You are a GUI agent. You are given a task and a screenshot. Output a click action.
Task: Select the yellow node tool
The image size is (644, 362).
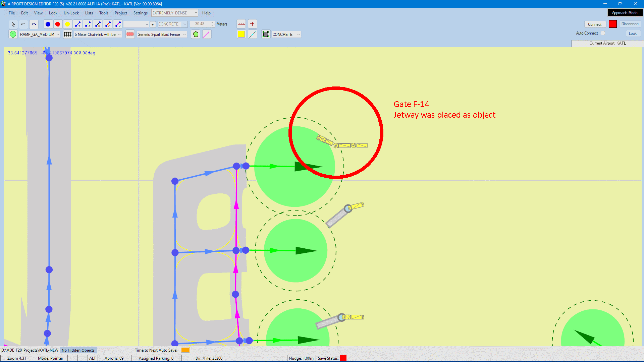pos(67,24)
